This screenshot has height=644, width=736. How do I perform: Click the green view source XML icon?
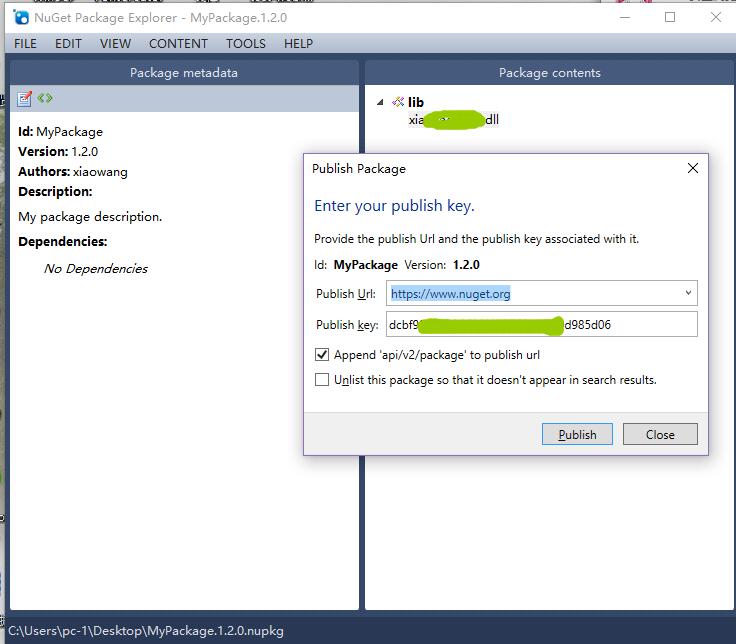tap(45, 98)
